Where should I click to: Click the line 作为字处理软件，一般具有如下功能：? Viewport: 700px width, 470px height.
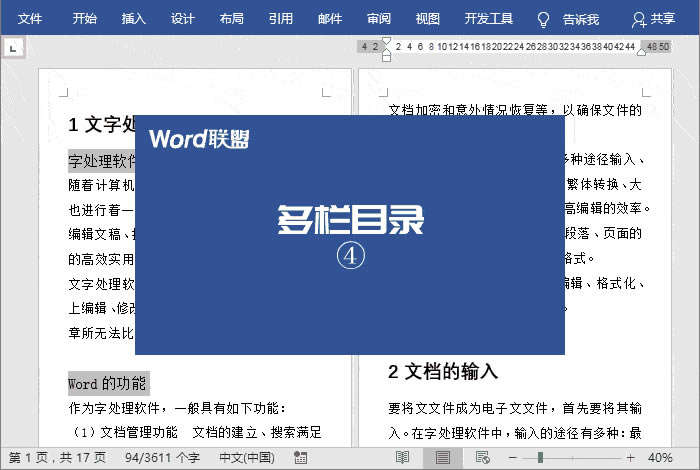point(177,408)
